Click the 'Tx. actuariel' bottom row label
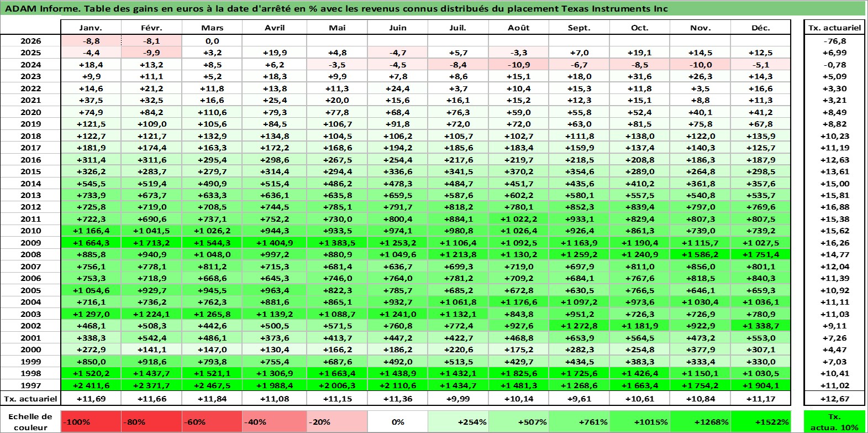Viewport: 868px width, 433px height. tap(30, 398)
